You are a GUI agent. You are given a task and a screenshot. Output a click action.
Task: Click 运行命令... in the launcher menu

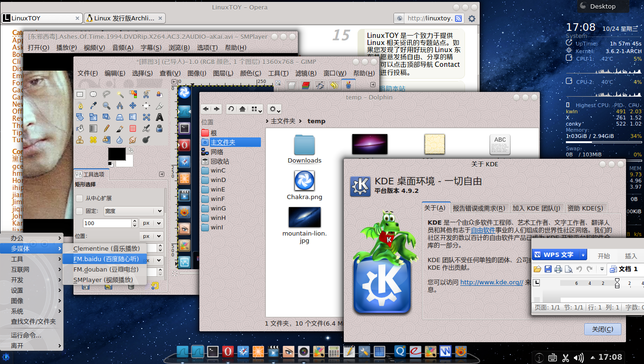tap(32, 335)
